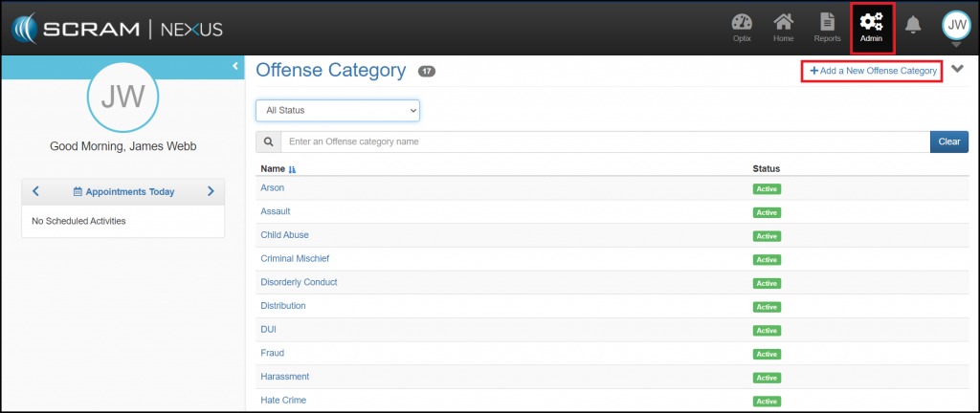Image resolution: width=980 pixels, height=413 pixels.
Task: Sort by the Name column icon
Action: click(292, 169)
